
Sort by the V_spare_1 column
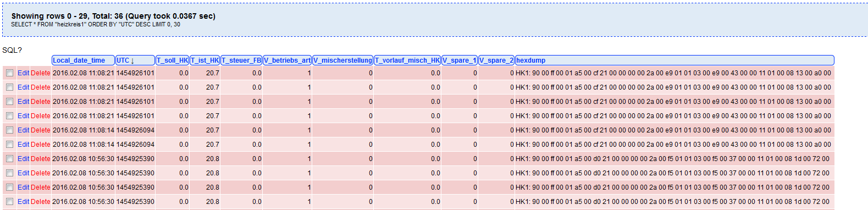coord(460,60)
